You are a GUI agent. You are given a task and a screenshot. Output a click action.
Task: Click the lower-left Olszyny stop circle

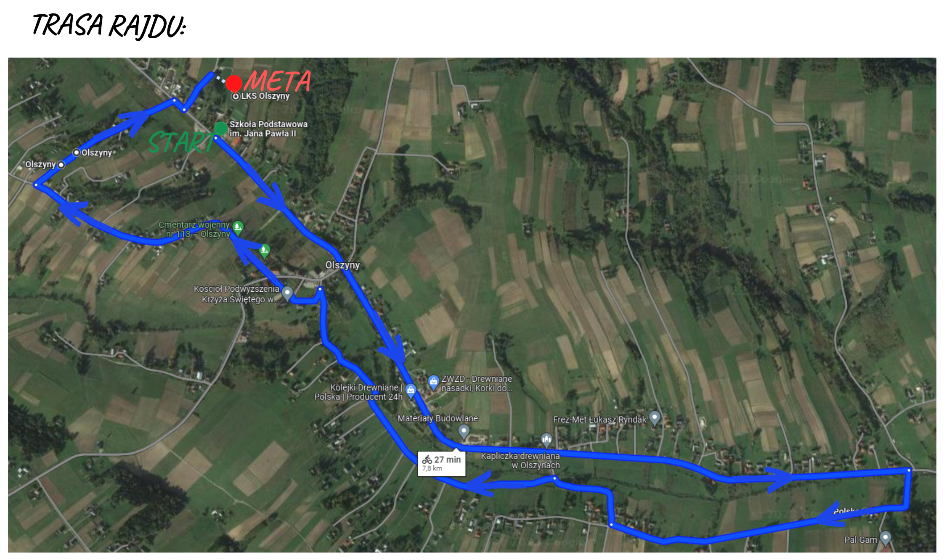[x=61, y=164]
